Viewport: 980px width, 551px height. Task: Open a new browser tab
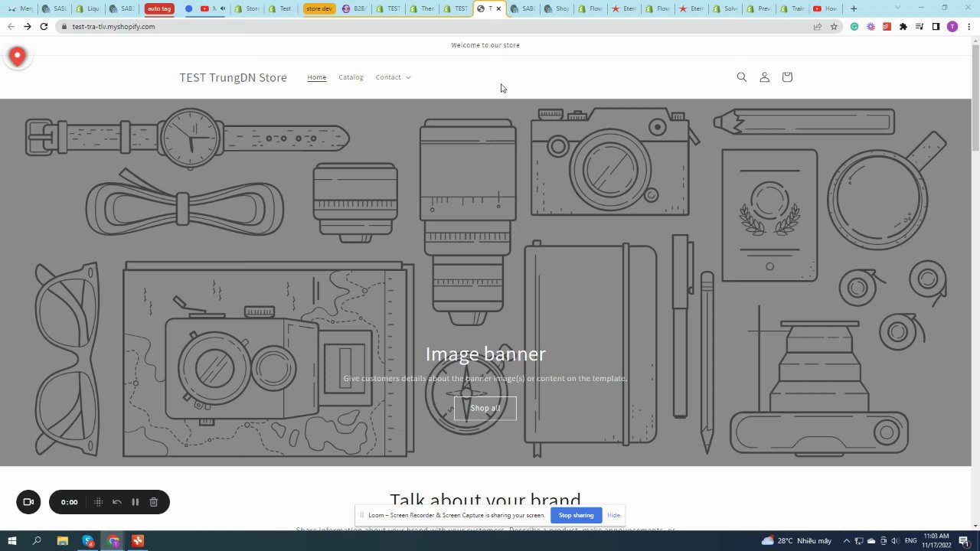click(x=854, y=8)
